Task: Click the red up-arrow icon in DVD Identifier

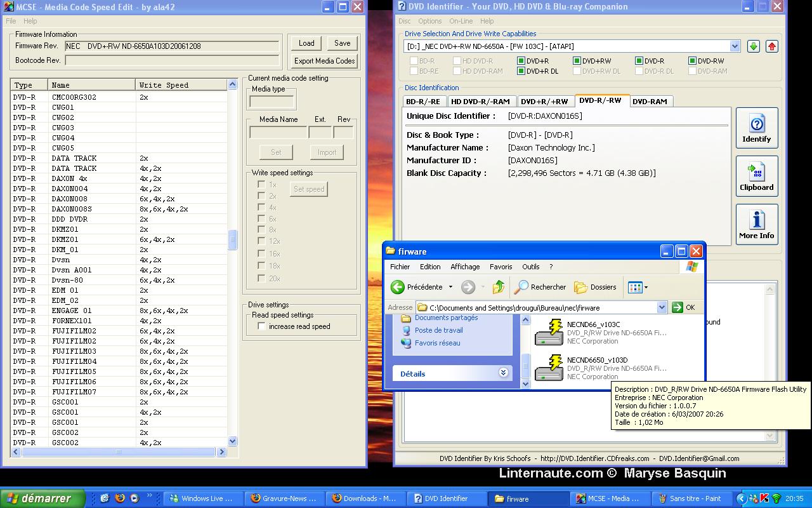Action: pos(771,46)
